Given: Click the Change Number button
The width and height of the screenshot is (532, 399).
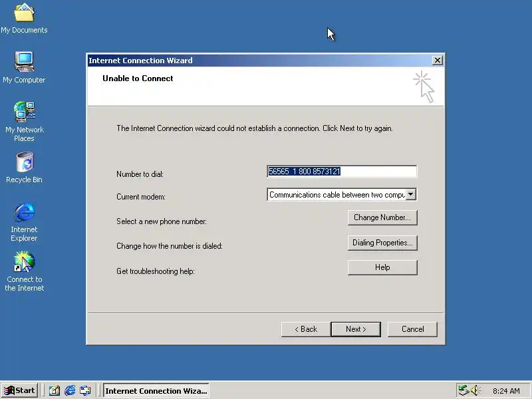Looking at the screenshot, I should click(x=382, y=217).
